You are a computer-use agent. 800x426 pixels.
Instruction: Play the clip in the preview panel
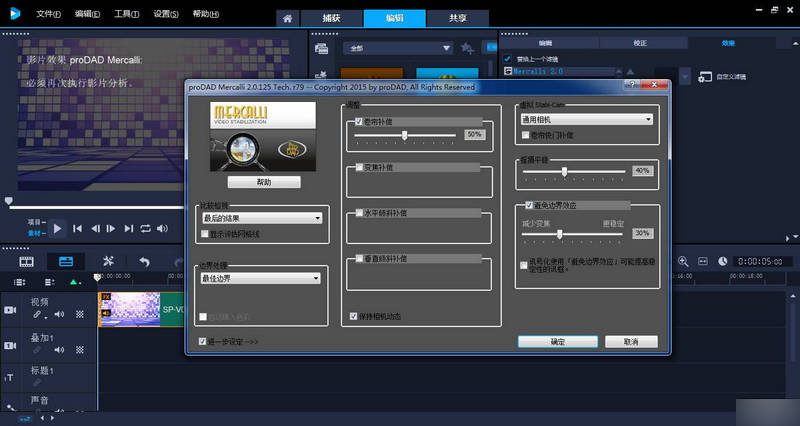pyautogui.click(x=57, y=229)
